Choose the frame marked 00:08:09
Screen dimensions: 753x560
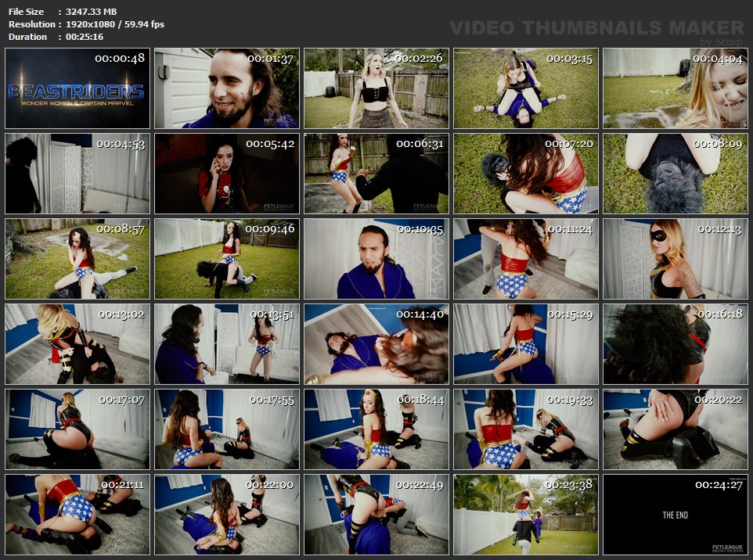click(x=676, y=173)
